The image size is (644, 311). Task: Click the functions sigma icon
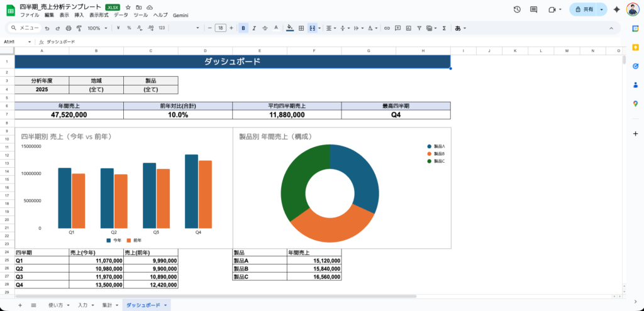(x=444, y=28)
